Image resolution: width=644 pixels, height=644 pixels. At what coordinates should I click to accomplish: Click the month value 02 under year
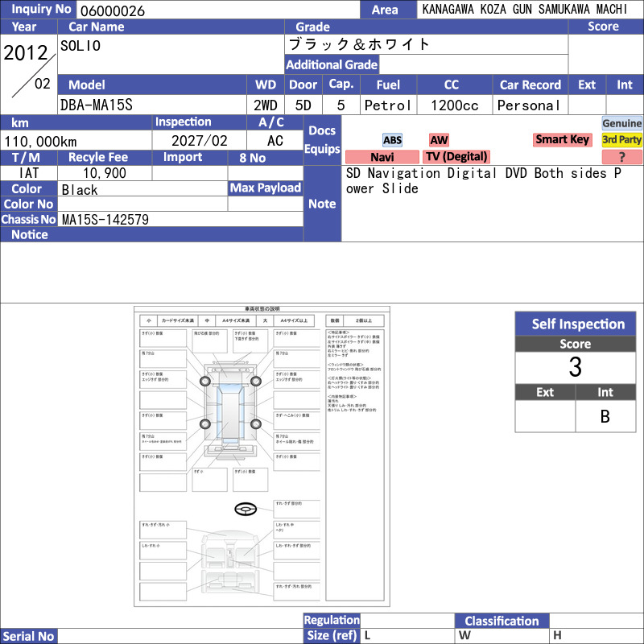(43, 84)
